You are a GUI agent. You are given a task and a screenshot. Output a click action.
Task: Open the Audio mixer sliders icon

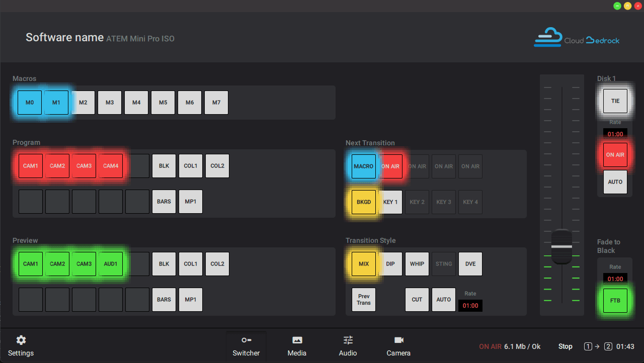348,340
